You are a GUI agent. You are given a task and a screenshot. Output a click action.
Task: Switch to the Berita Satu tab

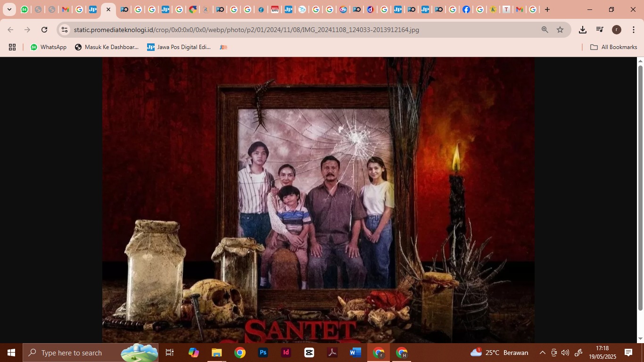[275, 9]
